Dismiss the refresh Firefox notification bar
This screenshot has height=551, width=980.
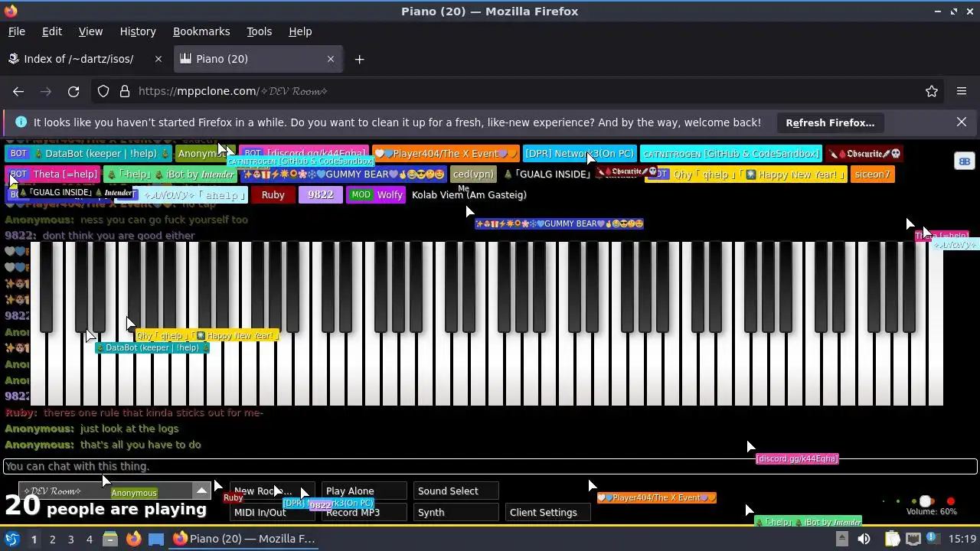pos(962,122)
